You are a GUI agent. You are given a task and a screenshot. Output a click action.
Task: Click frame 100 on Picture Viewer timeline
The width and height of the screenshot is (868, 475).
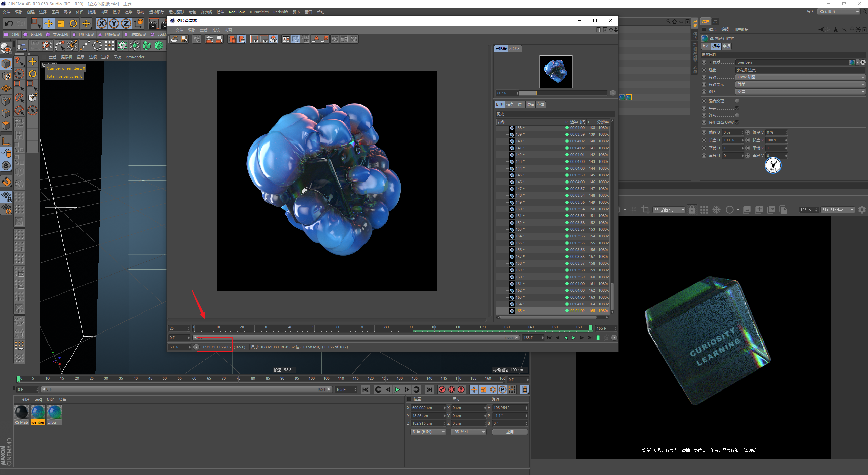click(434, 328)
